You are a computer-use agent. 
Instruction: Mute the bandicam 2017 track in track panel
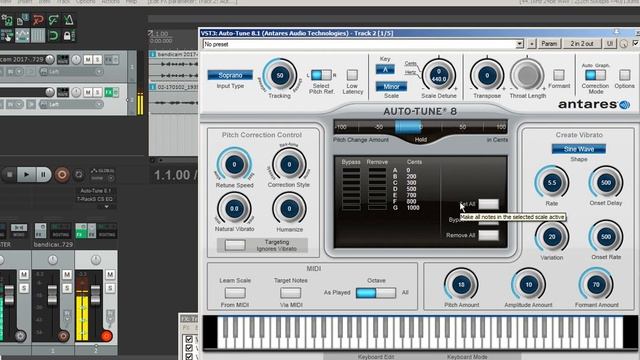88,60
